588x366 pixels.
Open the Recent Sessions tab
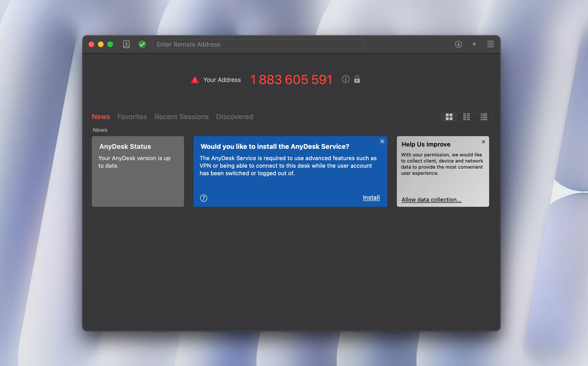181,117
